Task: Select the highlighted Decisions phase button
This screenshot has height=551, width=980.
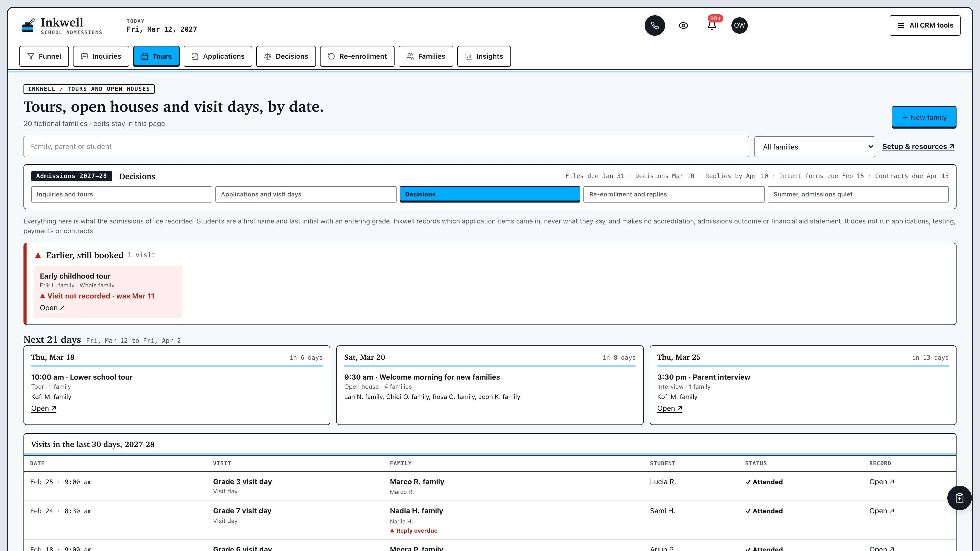Action: 490,194
